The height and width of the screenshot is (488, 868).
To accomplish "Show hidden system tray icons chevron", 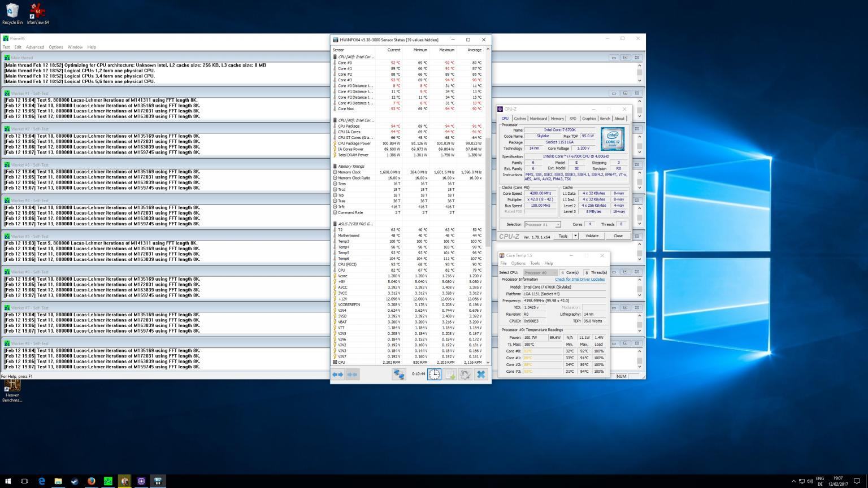I will pyautogui.click(x=793, y=481).
